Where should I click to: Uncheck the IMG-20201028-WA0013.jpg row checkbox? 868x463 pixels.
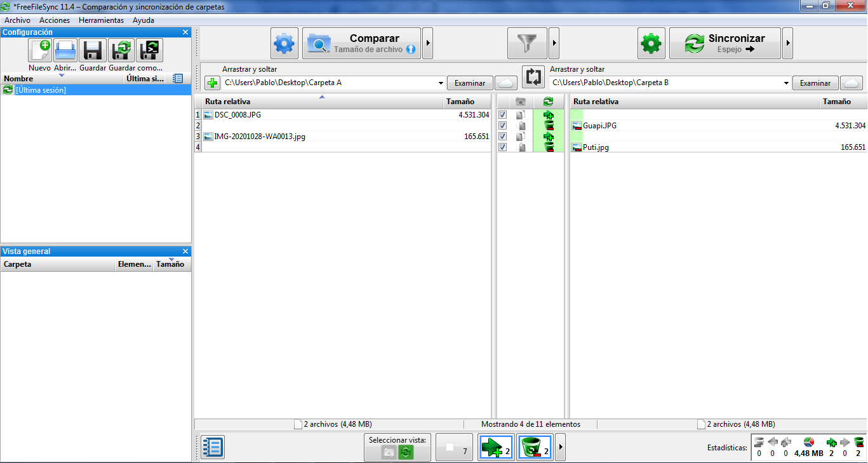pyautogui.click(x=503, y=137)
